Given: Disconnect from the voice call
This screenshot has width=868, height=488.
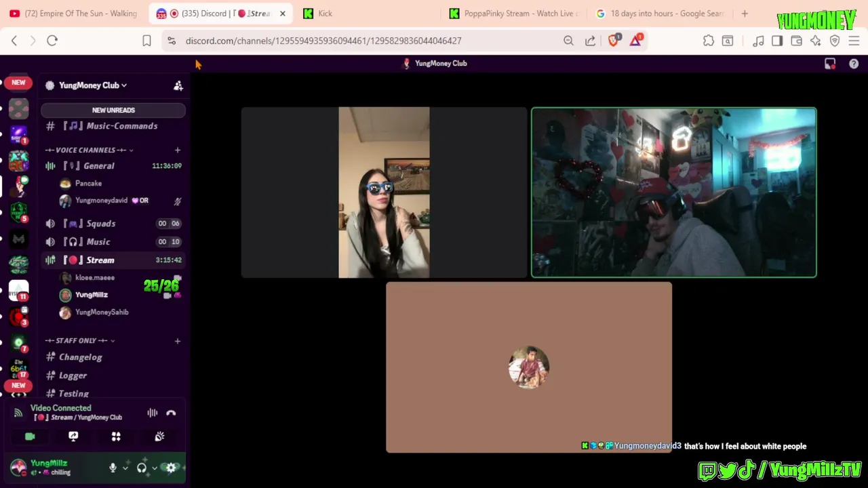Looking at the screenshot, I should (x=171, y=413).
